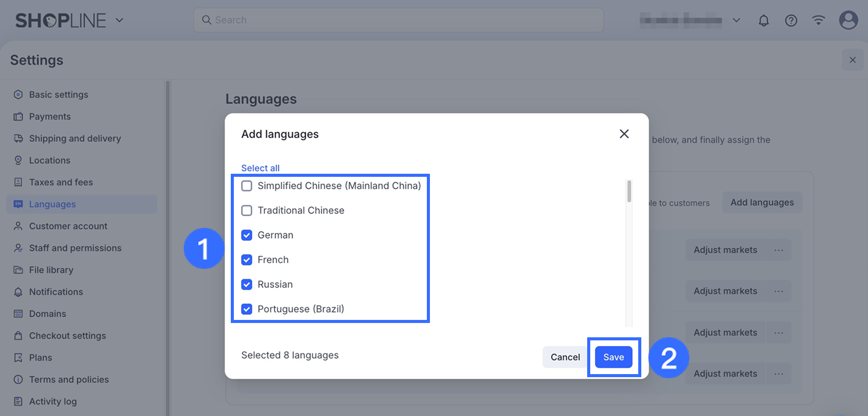Expand the SHOPLINE logo dropdown
The height and width of the screenshot is (416, 868).
119,20
